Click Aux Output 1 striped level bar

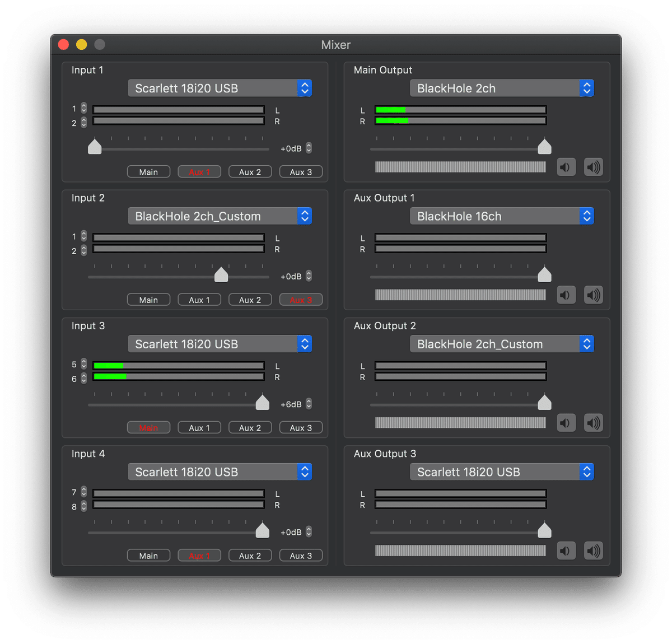(460, 295)
